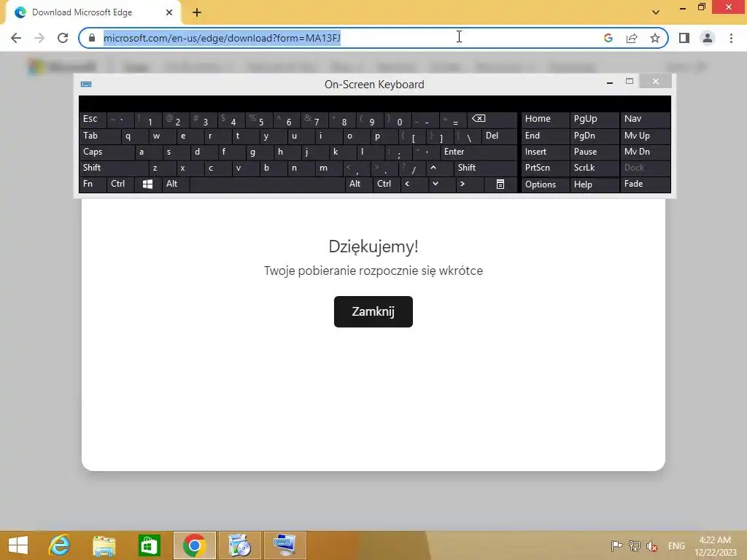This screenshot has height=560, width=747.
Task: Open File Explorer from taskbar
Action: tap(104, 545)
